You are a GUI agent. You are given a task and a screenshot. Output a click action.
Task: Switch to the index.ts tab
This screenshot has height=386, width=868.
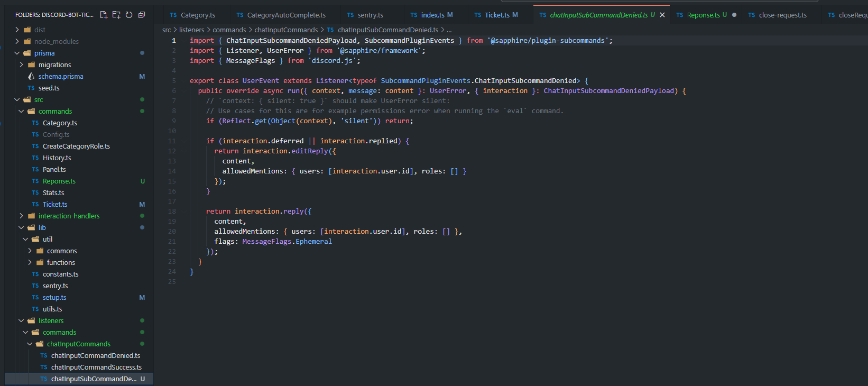point(436,15)
